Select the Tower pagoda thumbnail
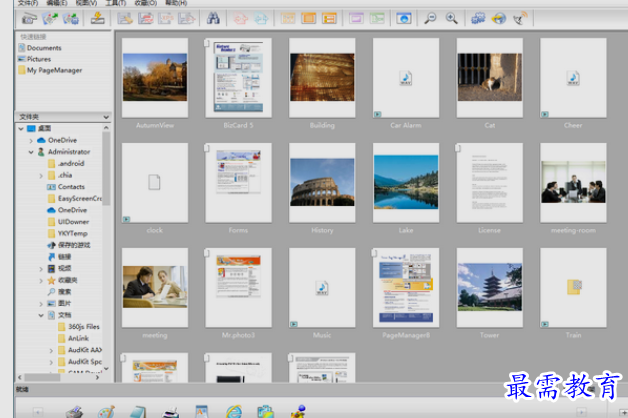628x418 pixels. click(x=489, y=287)
